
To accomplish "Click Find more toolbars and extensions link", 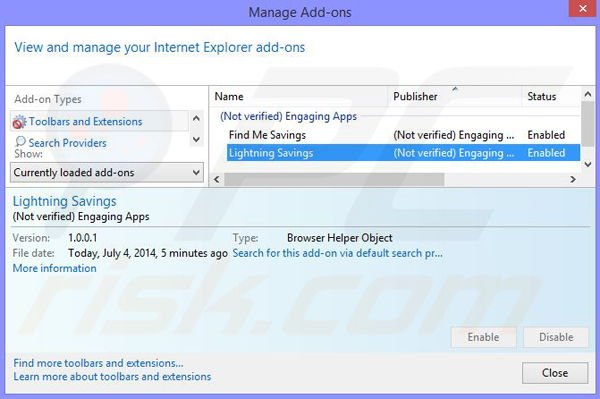I will point(98,363).
